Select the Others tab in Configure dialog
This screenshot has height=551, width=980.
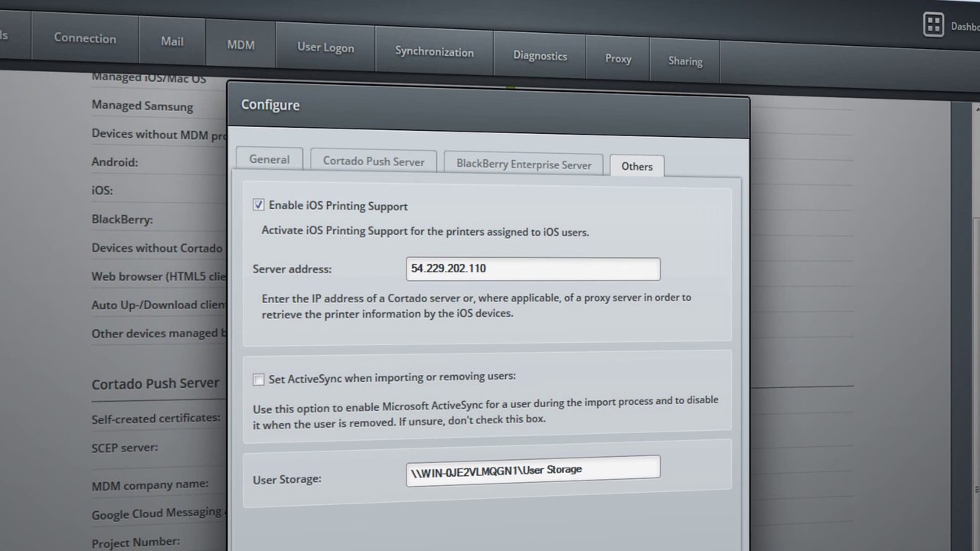(637, 166)
